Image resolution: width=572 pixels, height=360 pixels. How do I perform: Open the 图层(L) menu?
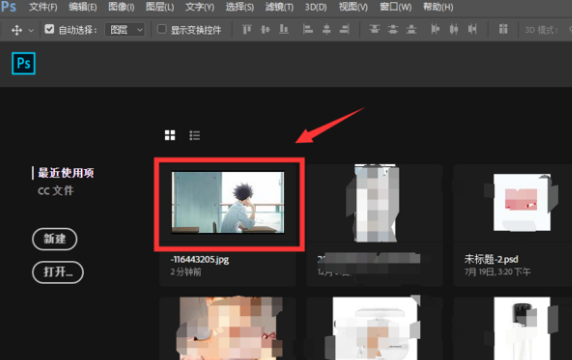pyautogui.click(x=160, y=7)
